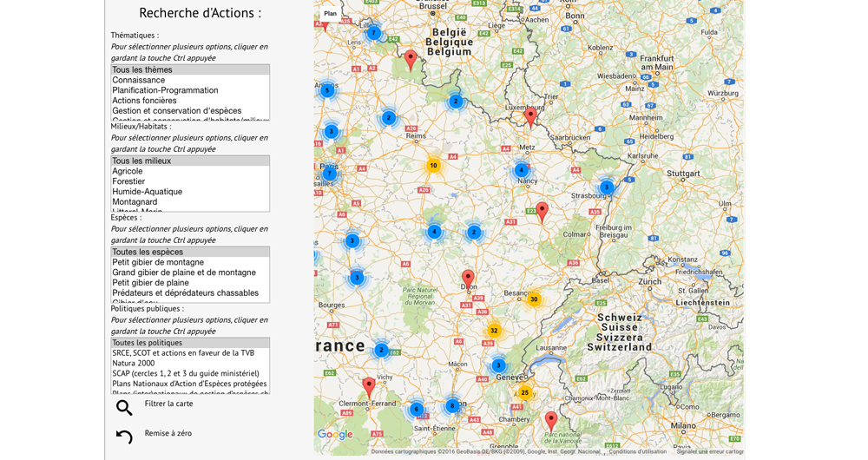
Task: Click the red pin in Parc national de la Vanoise
Action: coord(551,422)
